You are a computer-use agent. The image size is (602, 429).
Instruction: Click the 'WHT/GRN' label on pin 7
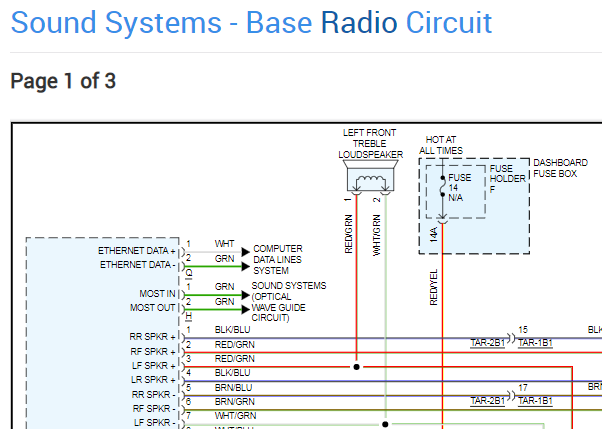[x=235, y=416]
